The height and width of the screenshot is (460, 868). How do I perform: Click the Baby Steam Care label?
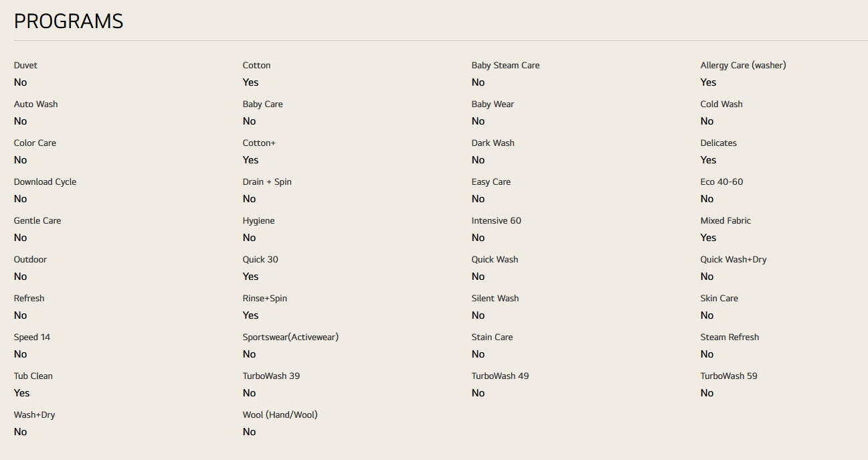[x=505, y=66]
